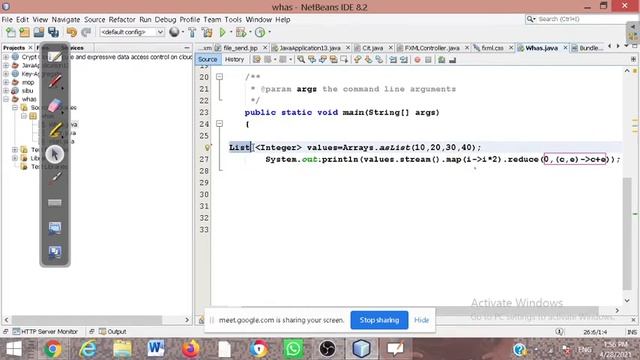Screen dimensions: 640x360
Task: Switch to the file_send.jsp tab
Action: [x=240, y=48]
